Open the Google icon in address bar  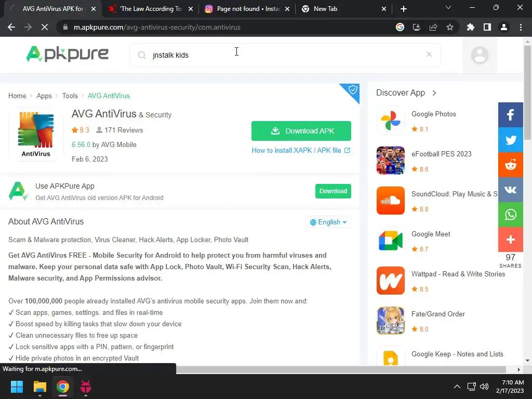click(400, 27)
